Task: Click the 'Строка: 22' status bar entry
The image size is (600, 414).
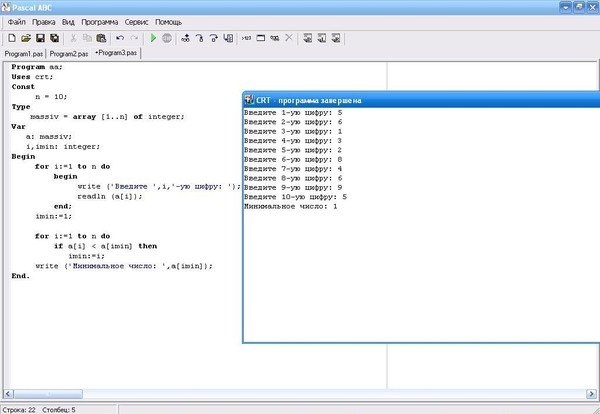Action: [19, 410]
